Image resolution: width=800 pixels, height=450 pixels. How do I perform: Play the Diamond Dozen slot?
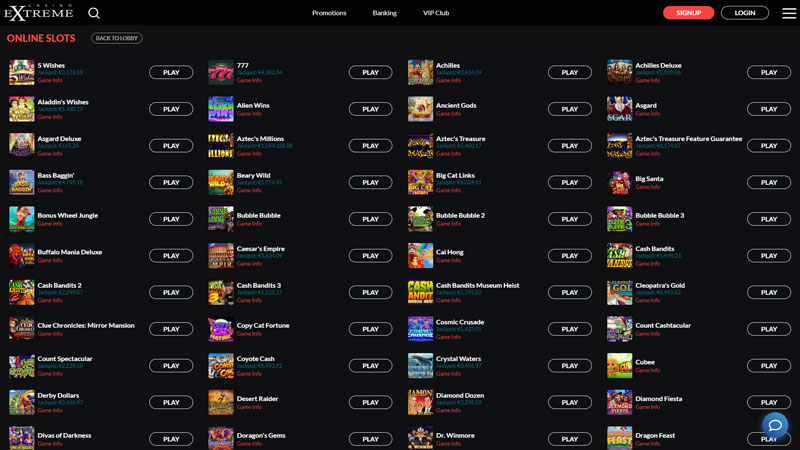570,403
